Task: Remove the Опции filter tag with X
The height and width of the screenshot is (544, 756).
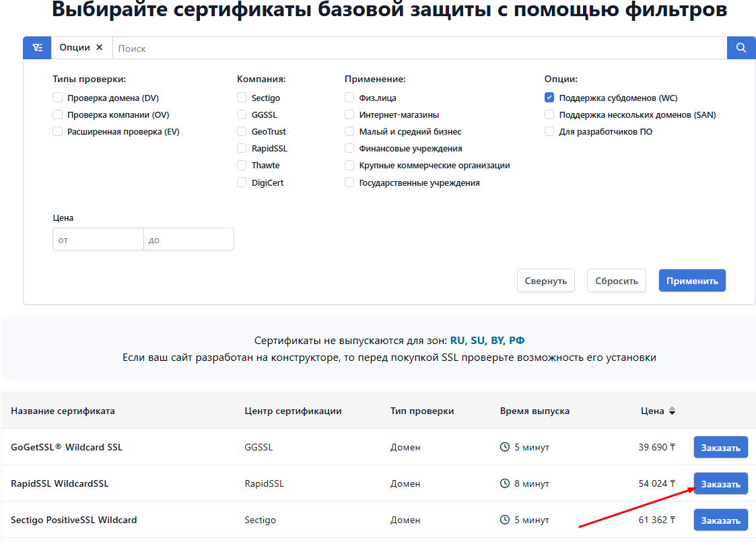Action: 100,48
